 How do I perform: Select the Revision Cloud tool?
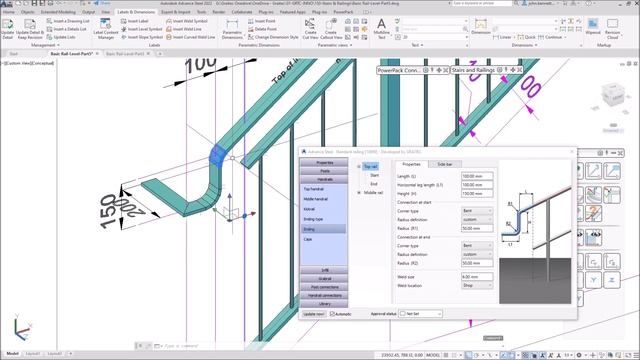pos(612,29)
